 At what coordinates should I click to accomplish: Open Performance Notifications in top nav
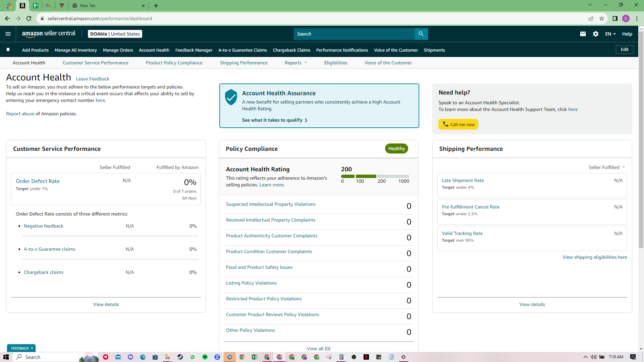[342, 50]
